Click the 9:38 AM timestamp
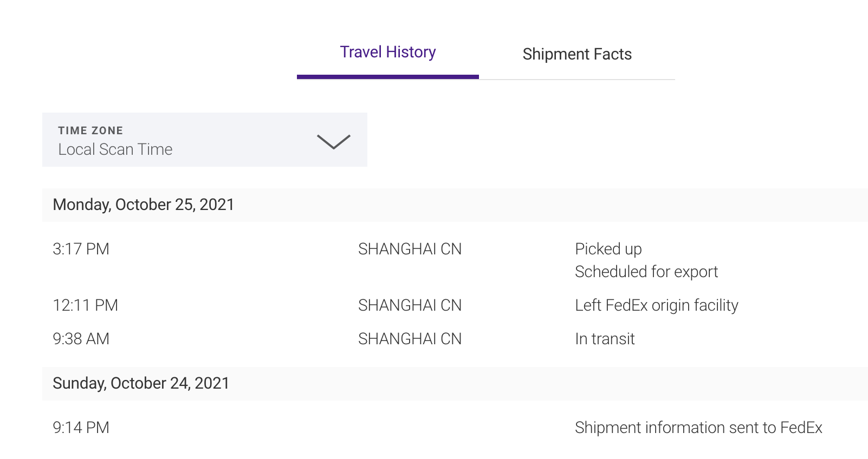This screenshot has width=868, height=459. 81,339
